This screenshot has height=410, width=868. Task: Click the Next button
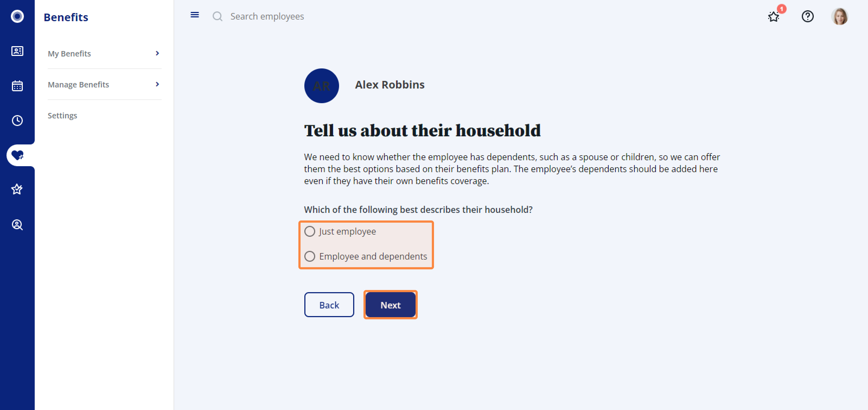(x=390, y=305)
